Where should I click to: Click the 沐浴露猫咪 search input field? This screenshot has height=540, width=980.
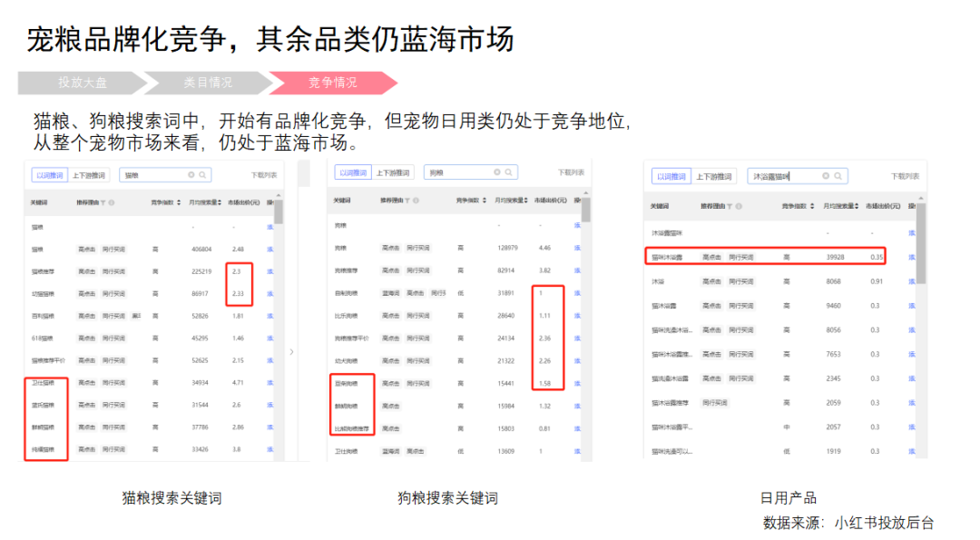point(798,176)
